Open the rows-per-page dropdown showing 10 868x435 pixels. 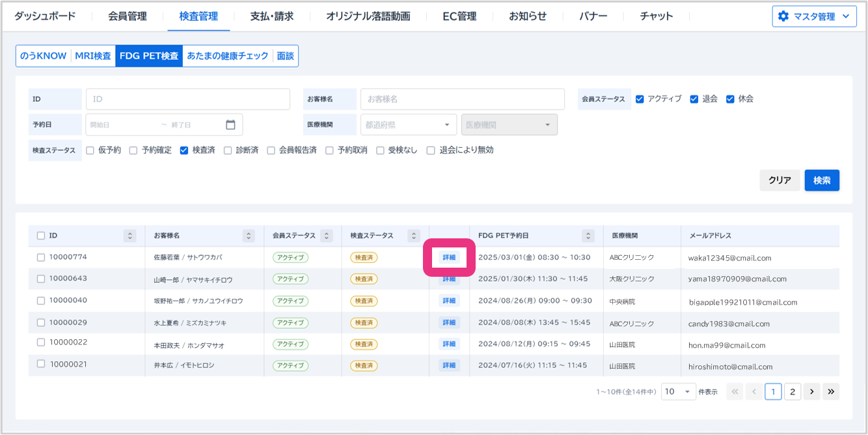point(677,391)
